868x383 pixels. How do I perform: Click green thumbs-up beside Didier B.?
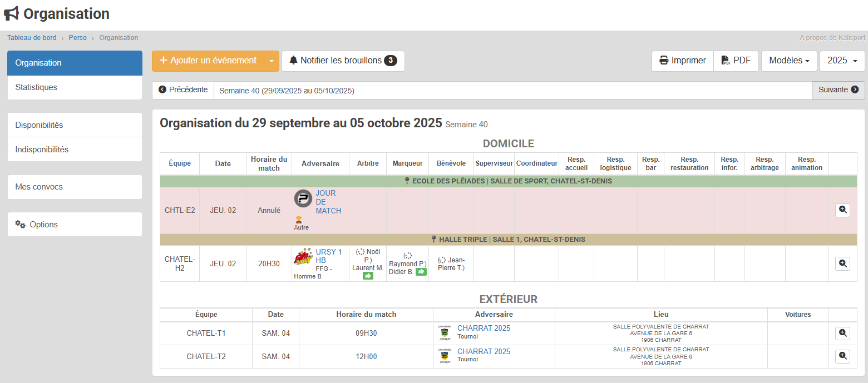coord(421,272)
